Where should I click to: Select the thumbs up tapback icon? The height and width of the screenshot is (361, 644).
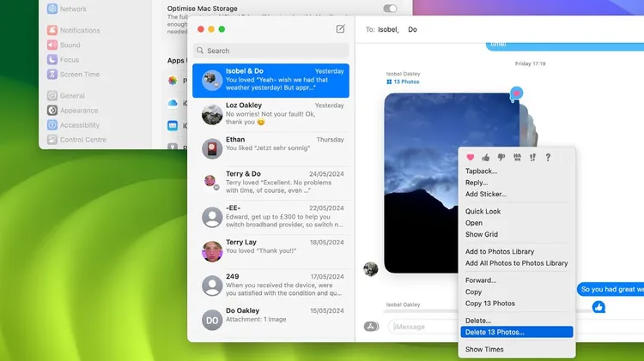point(486,157)
